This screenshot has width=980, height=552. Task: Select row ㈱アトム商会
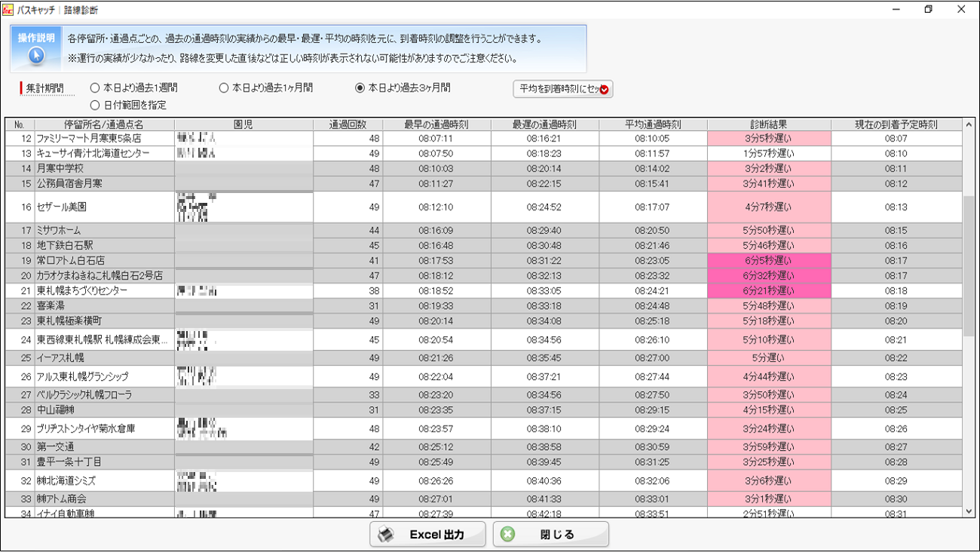(x=484, y=499)
